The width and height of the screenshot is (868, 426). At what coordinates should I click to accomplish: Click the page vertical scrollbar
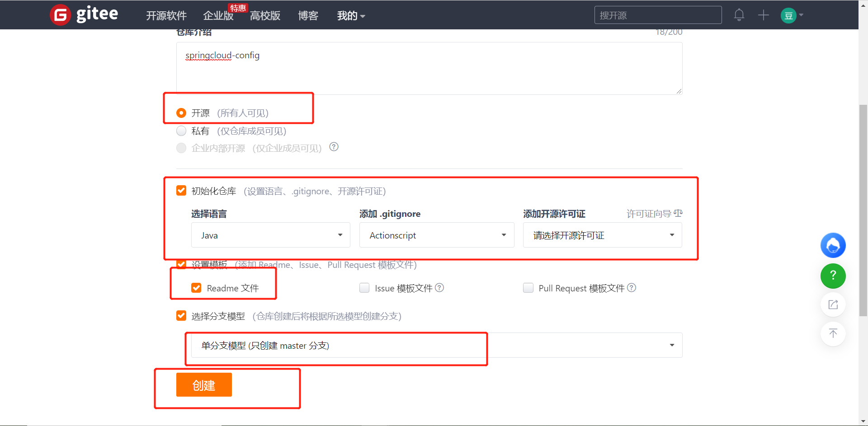click(863, 210)
